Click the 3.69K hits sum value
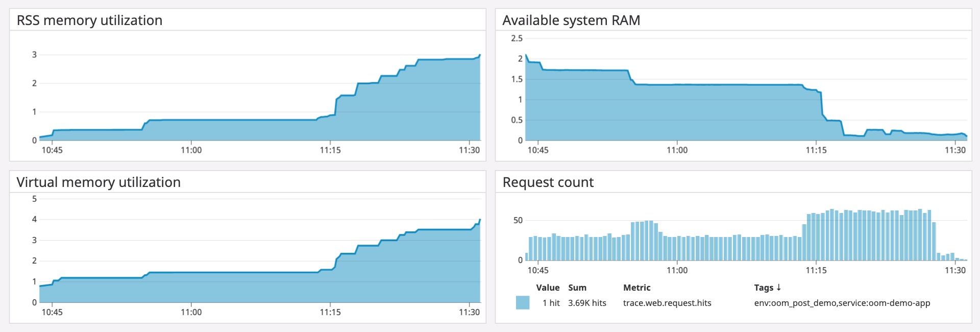980x332 pixels. pyautogui.click(x=587, y=303)
